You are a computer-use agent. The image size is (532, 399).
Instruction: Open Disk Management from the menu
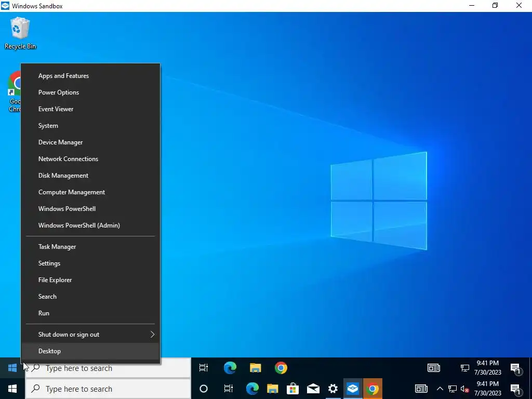coord(90,176)
